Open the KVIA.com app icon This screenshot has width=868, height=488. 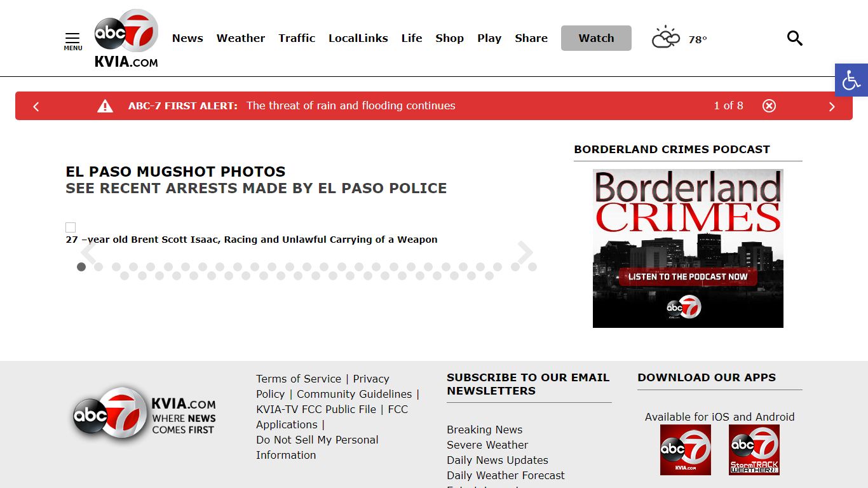(686, 450)
